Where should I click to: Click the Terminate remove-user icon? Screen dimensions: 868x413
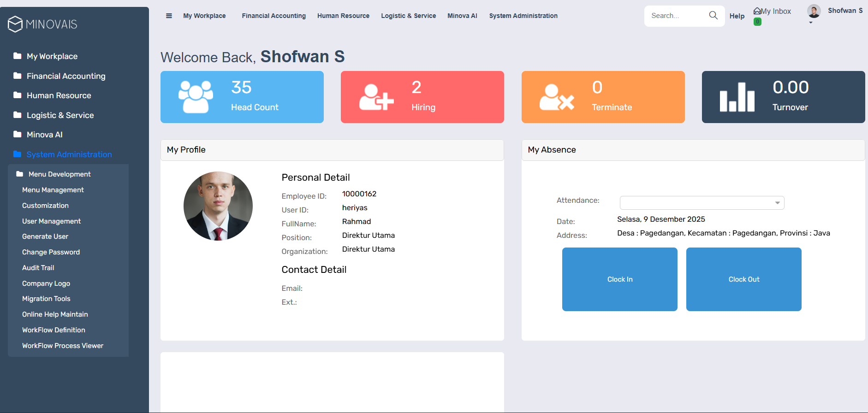click(557, 97)
